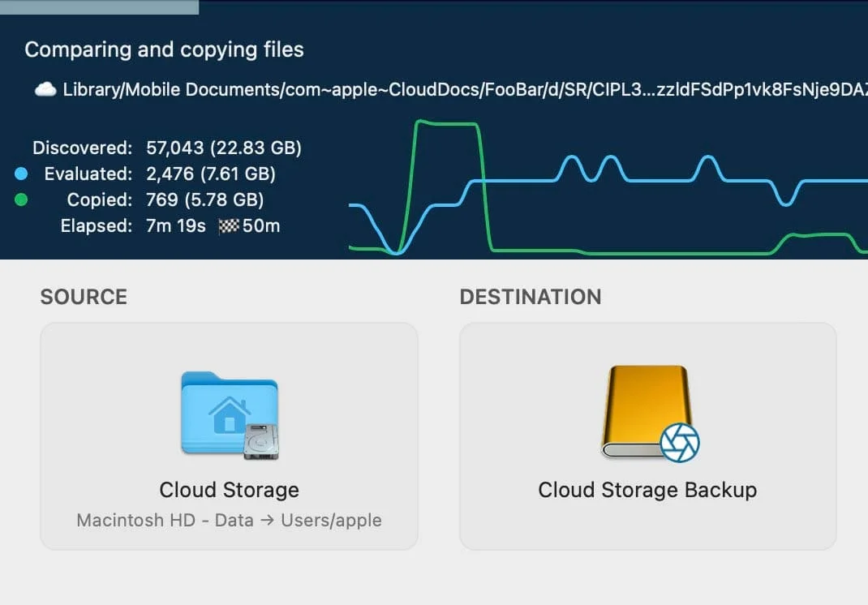Click the blue Evaluated legend dot
868x605 pixels.
21,174
